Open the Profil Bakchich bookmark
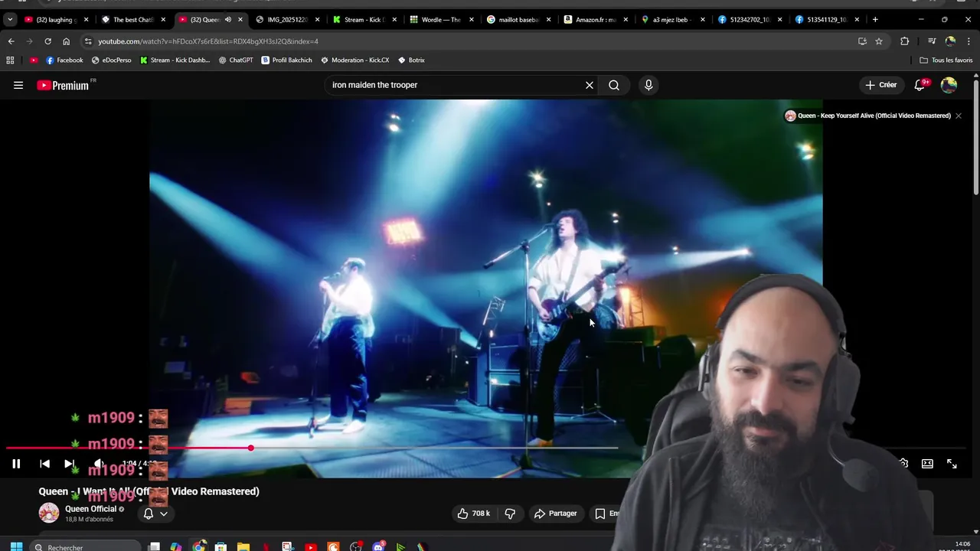 click(287, 60)
